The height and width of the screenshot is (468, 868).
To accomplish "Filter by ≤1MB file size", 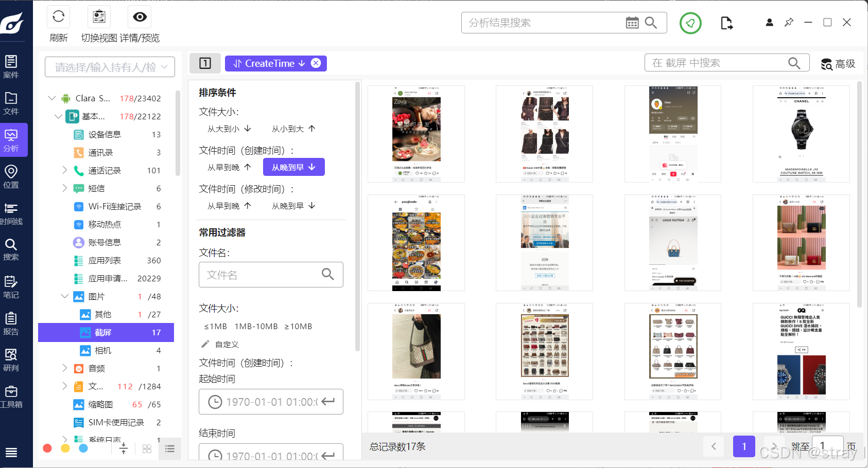I will (215, 326).
